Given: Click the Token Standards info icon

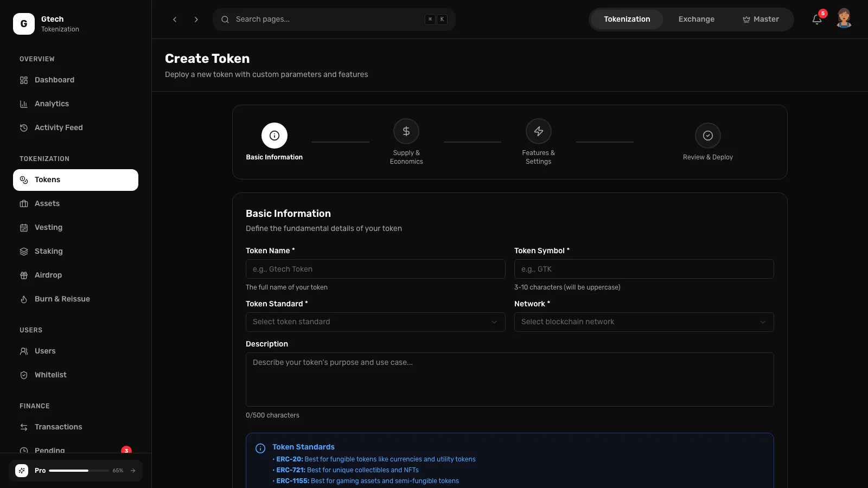Looking at the screenshot, I should coord(260,448).
